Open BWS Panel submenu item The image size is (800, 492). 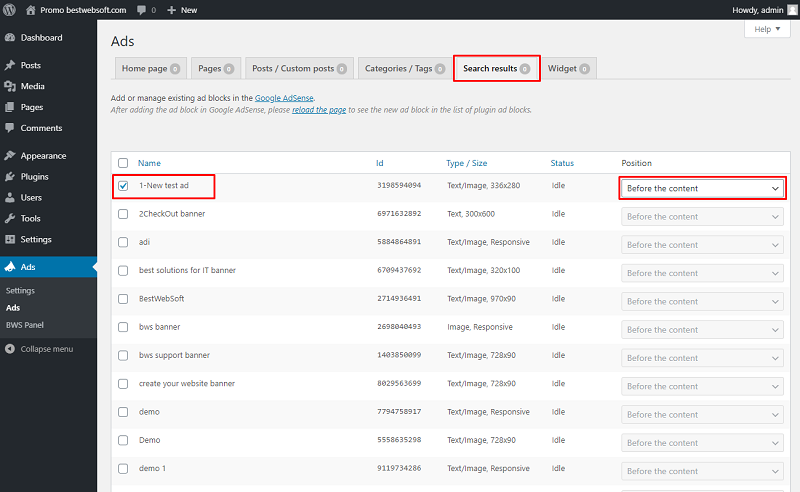click(x=24, y=325)
